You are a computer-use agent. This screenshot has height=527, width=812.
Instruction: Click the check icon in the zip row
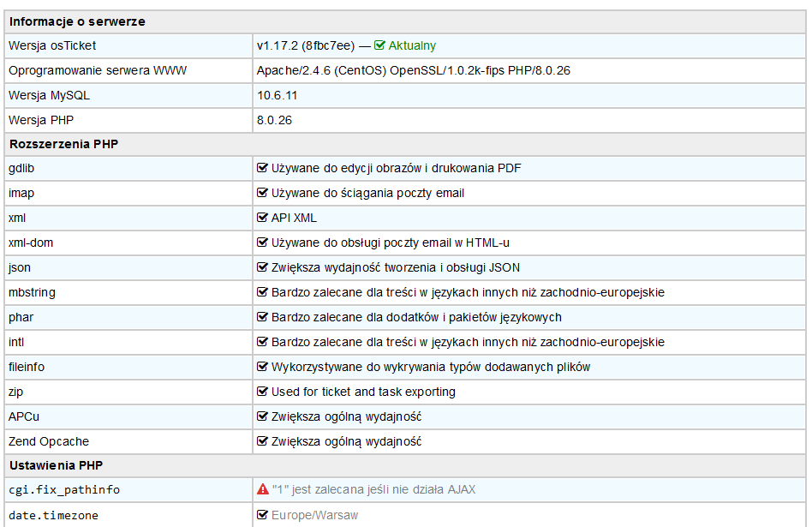(263, 392)
